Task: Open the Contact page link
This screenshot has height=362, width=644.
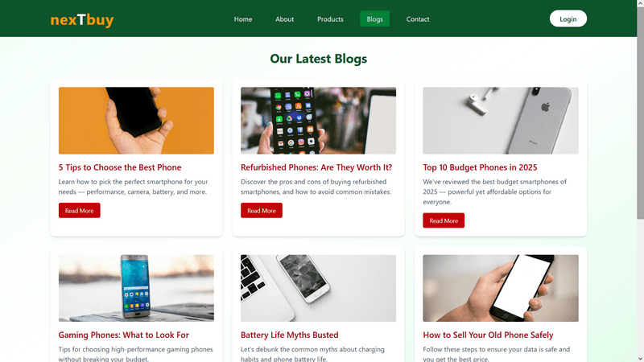Action: [418, 19]
